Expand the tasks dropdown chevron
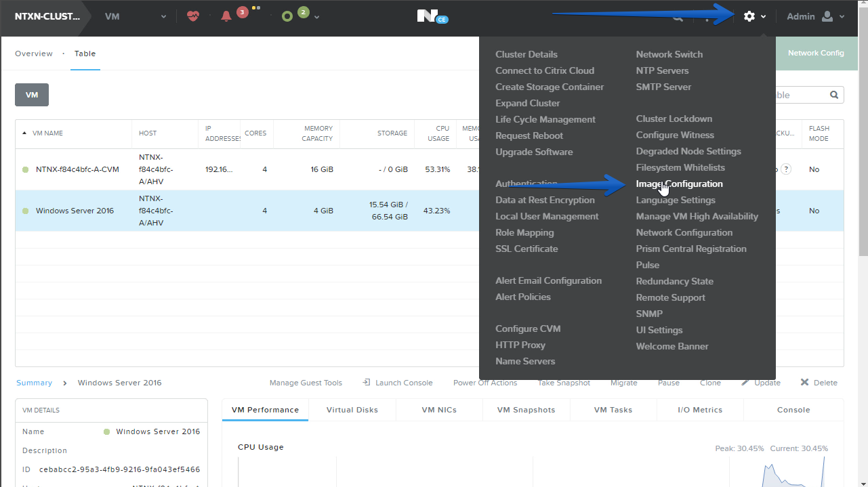 click(316, 16)
